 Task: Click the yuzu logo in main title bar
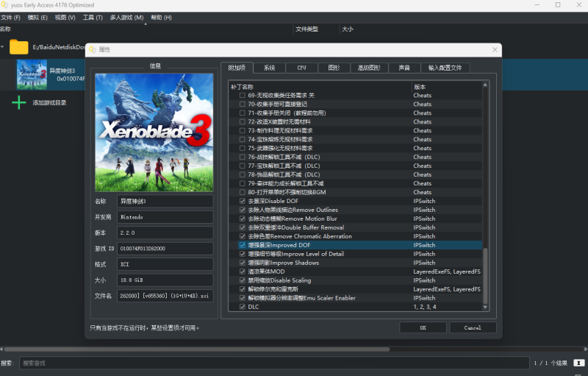point(4,5)
